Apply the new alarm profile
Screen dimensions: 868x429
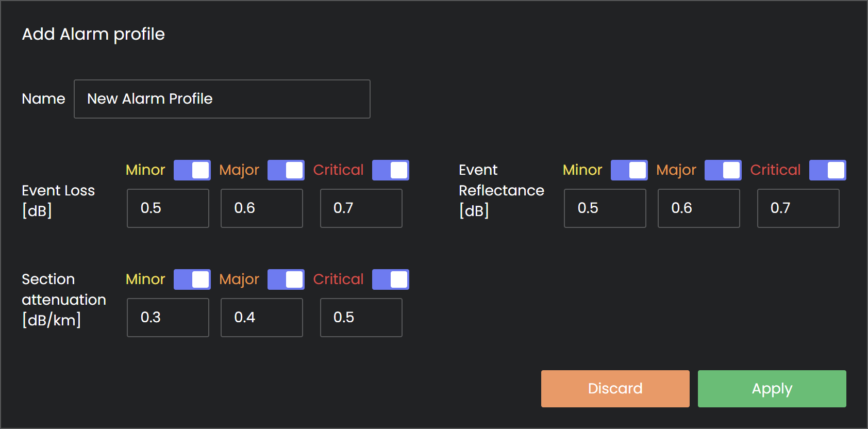[x=772, y=389]
